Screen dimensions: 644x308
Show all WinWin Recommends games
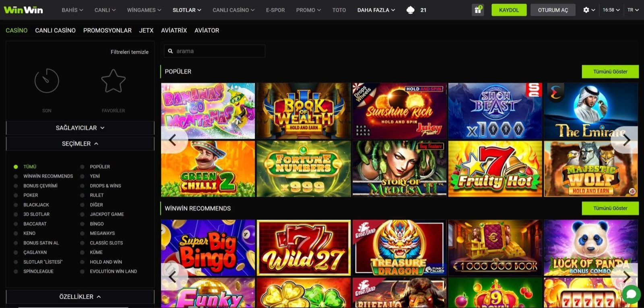coord(610,208)
